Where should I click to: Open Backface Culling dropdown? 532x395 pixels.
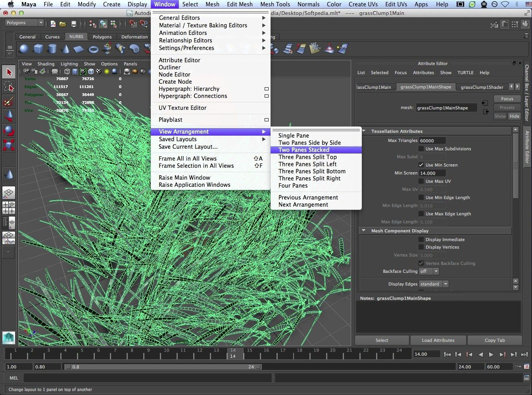tap(429, 271)
